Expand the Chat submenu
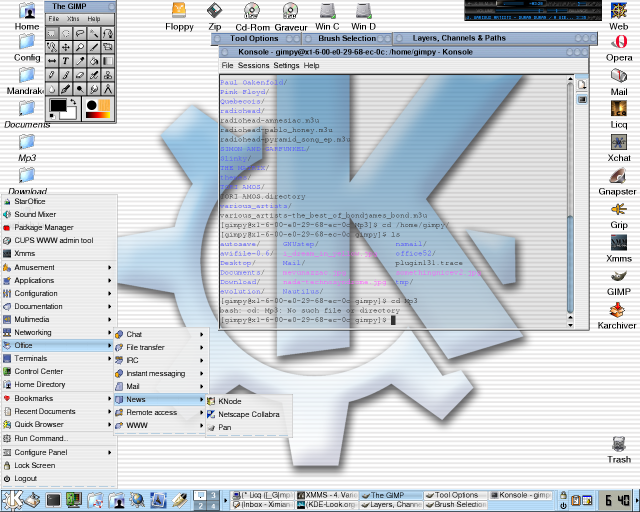Viewport: 640px width, 512px height. pos(160,334)
